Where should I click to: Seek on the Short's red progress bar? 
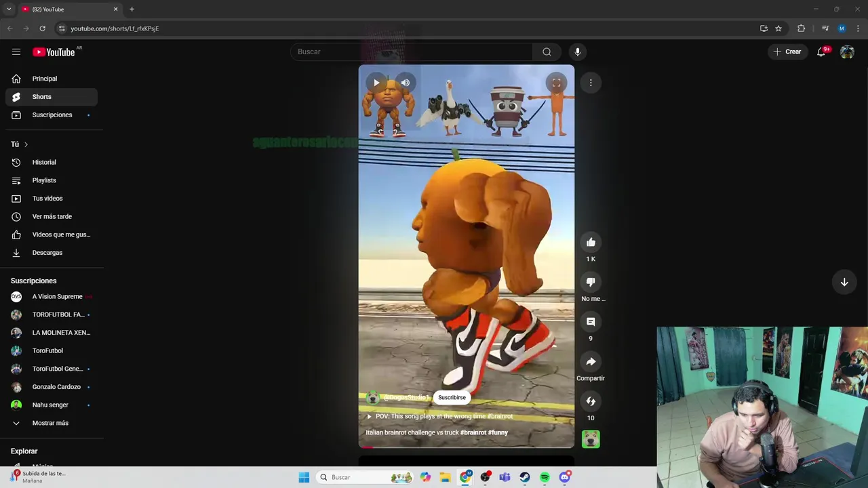click(x=466, y=447)
